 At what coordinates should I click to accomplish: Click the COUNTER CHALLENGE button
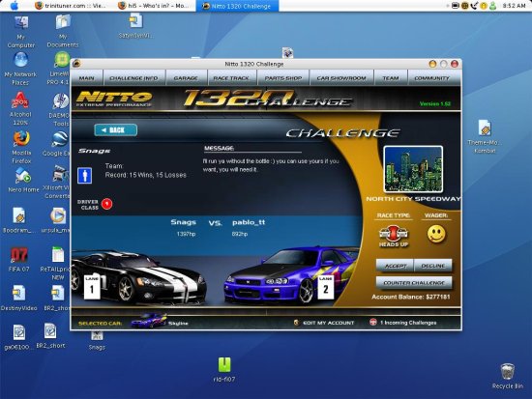tap(414, 282)
